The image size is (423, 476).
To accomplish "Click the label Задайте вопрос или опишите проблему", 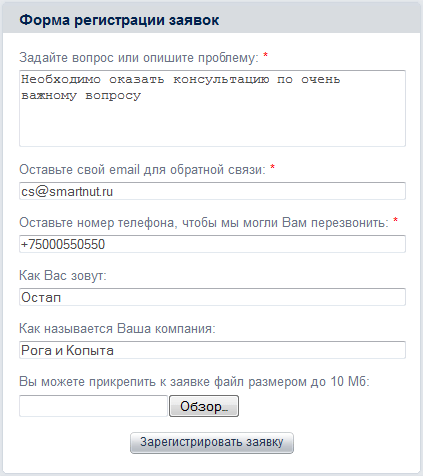I will coord(139,58).
